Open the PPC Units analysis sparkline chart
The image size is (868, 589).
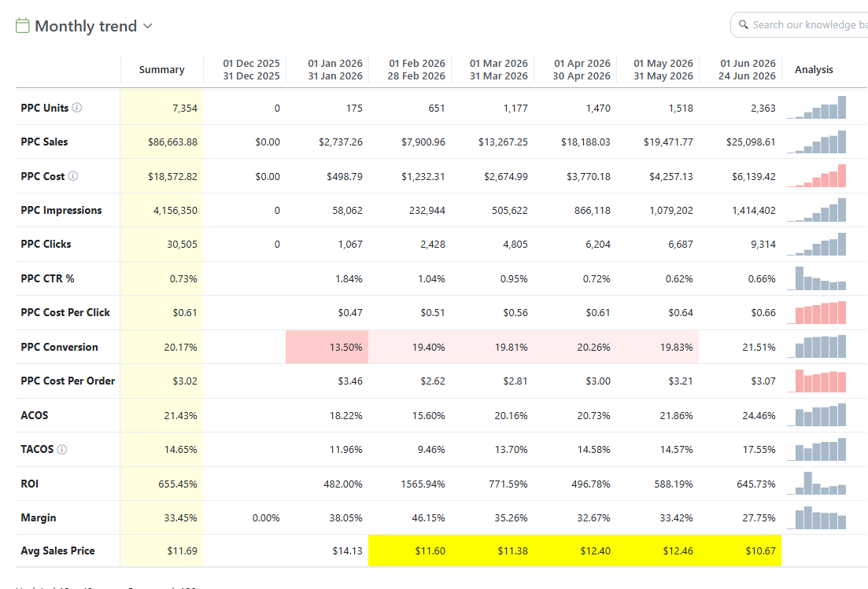[x=817, y=107]
